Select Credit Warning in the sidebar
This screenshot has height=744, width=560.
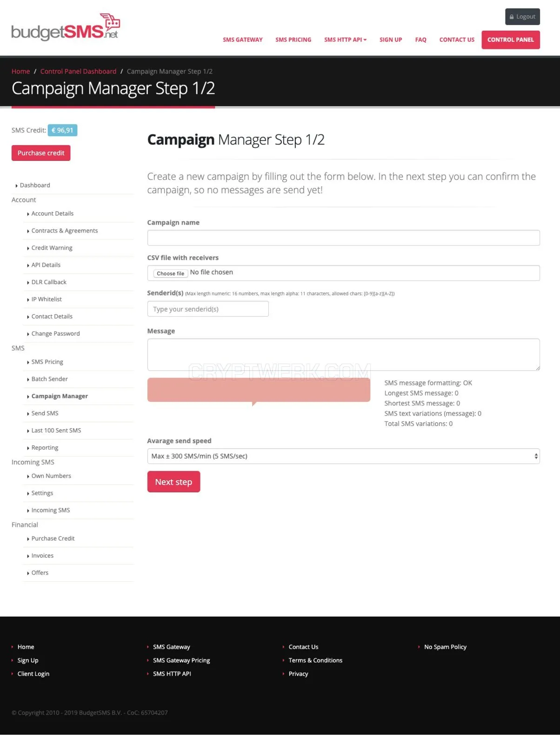[x=52, y=248]
